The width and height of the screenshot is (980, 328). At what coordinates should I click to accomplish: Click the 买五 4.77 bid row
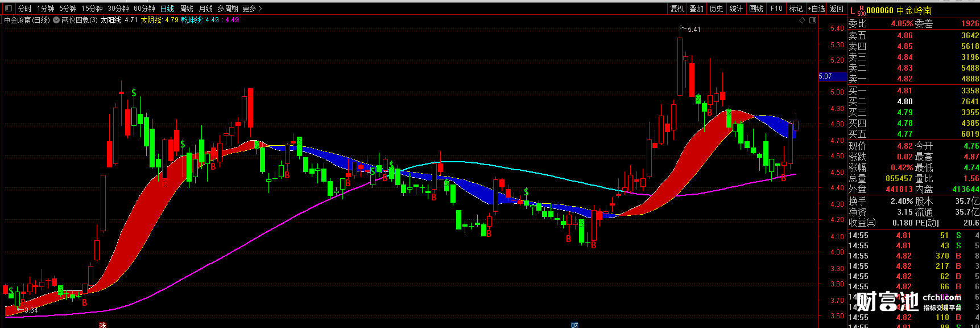(x=913, y=134)
